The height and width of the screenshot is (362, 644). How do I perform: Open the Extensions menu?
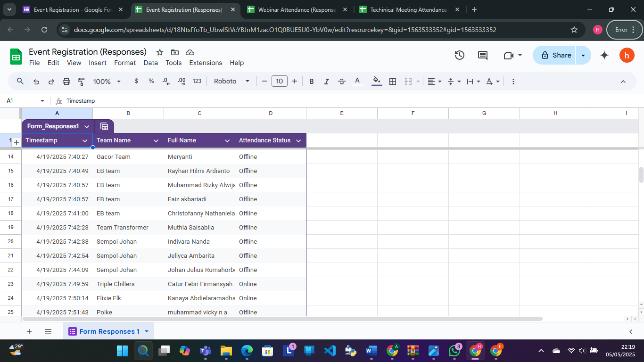pos(206,63)
